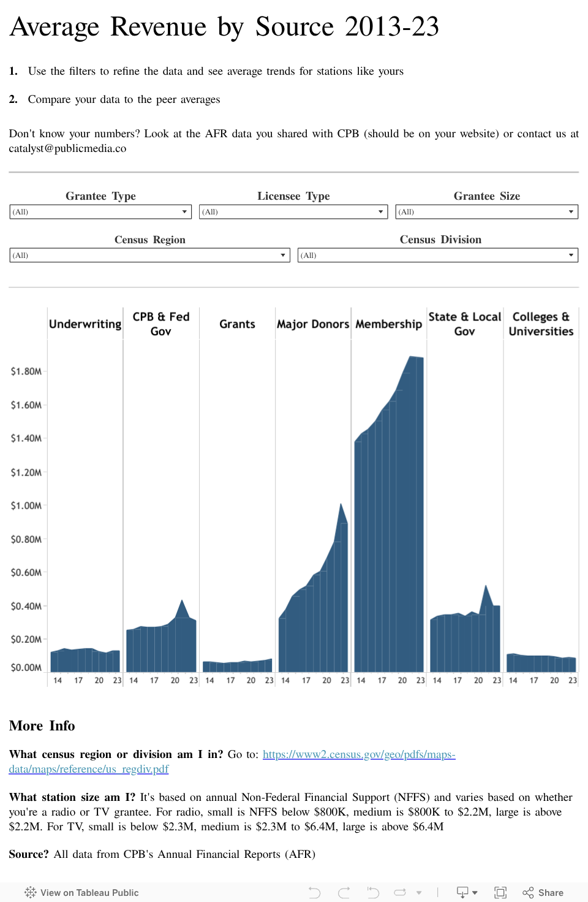Screen dimensions: 588x902
Task: Click the $0.40M axis label
Action: pyautogui.click(x=26, y=606)
